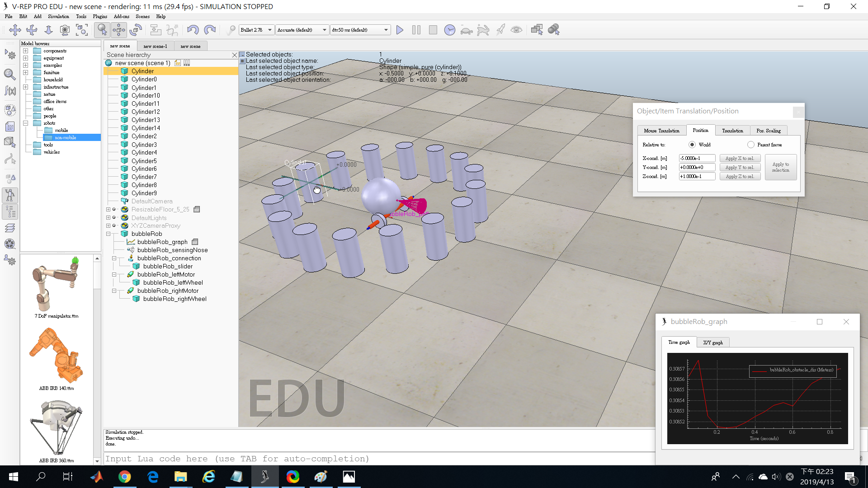The height and width of the screenshot is (488, 868).
Task: Click the redo arrow icon
Action: 210,30
